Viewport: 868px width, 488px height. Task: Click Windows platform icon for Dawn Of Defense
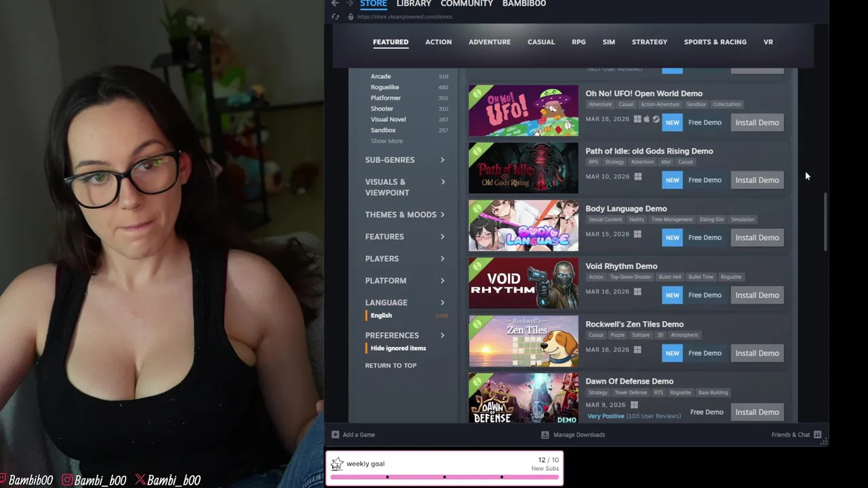tap(634, 405)
